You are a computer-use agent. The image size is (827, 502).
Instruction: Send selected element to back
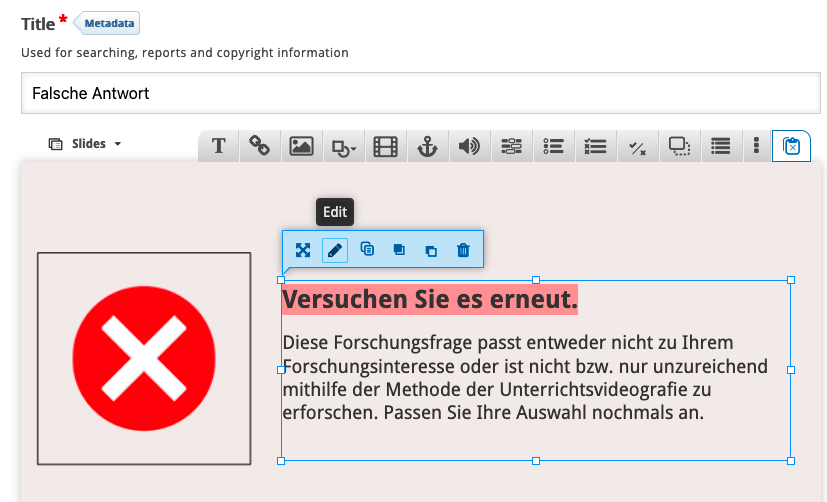[431, 250]
